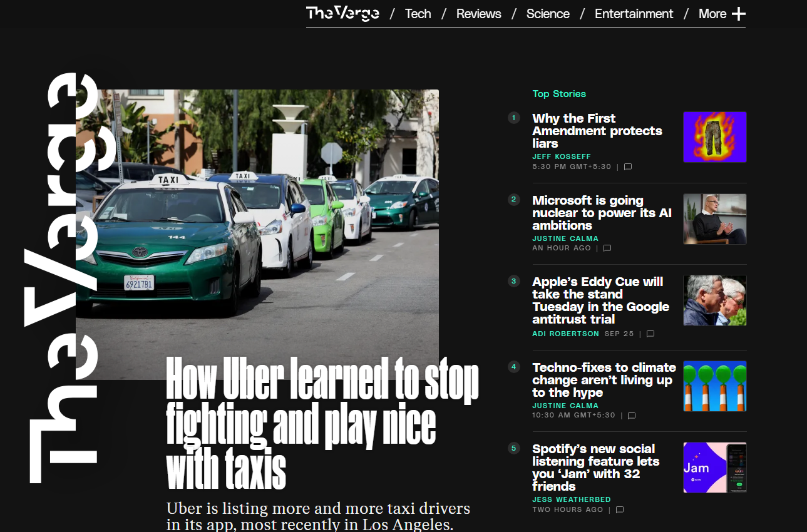
Task: Click the "SEP 25" date
Action: [x=619, y=334]
